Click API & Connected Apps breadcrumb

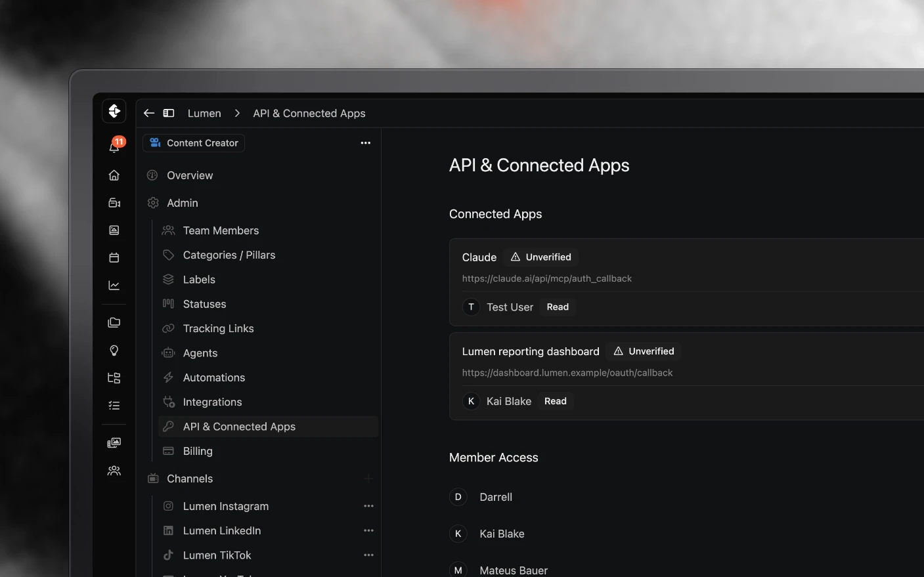click(x=309, y=114)
